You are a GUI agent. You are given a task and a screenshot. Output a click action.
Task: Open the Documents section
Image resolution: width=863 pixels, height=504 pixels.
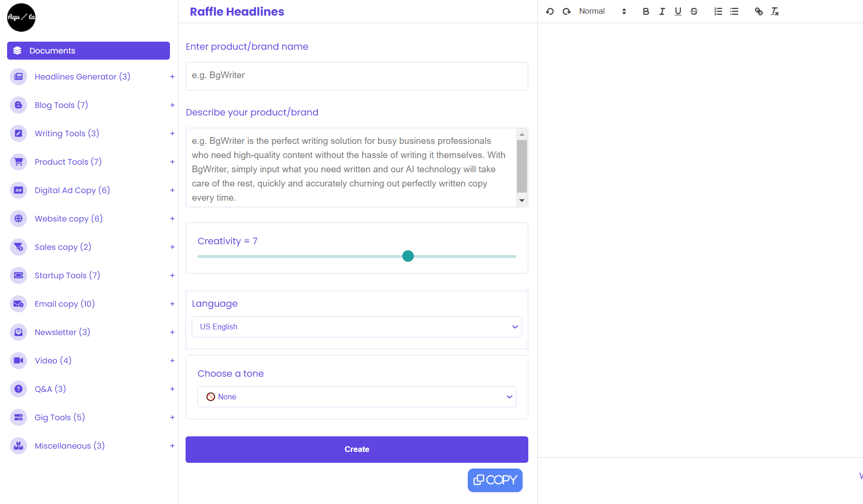pyautogui.click(x=89, y=51)
